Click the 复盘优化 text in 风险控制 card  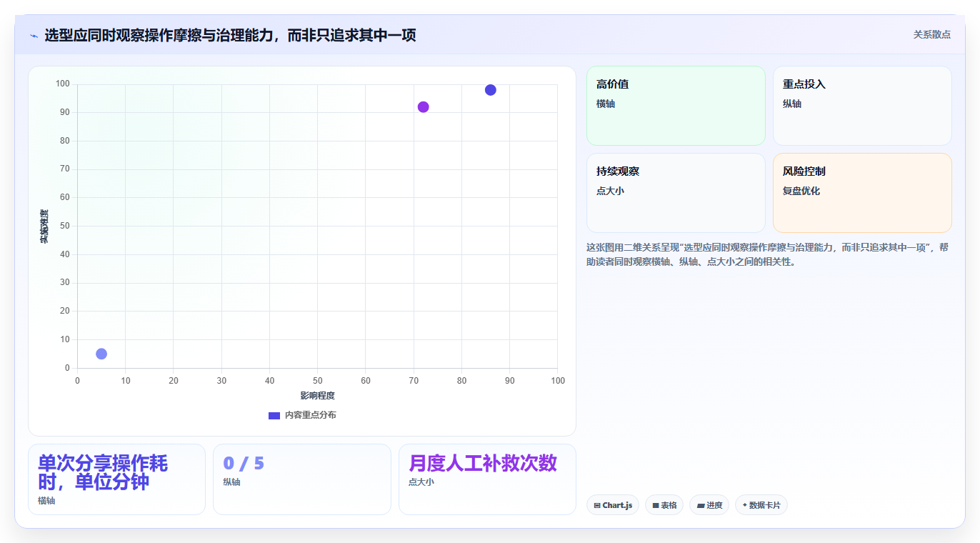tap(801, 191)
